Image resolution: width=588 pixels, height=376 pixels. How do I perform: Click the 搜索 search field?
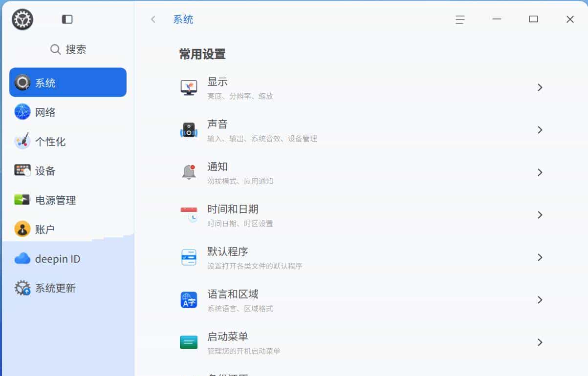[67, 49]
